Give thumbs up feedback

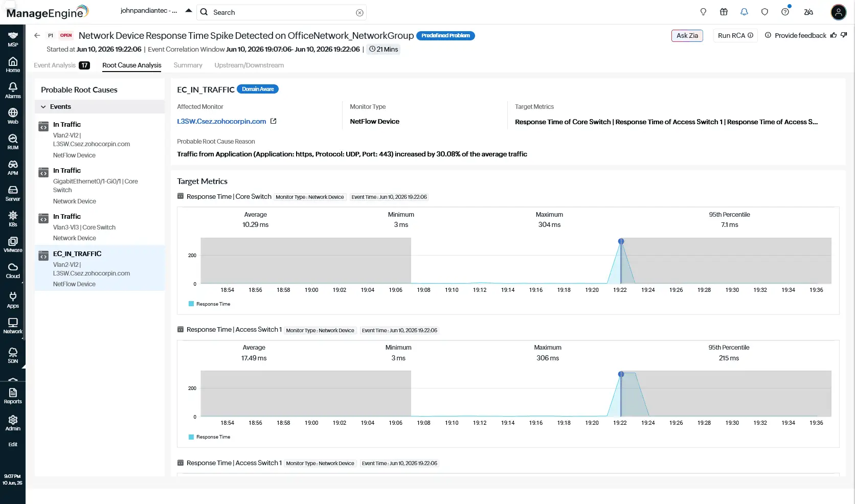click(x=834, y=35)
